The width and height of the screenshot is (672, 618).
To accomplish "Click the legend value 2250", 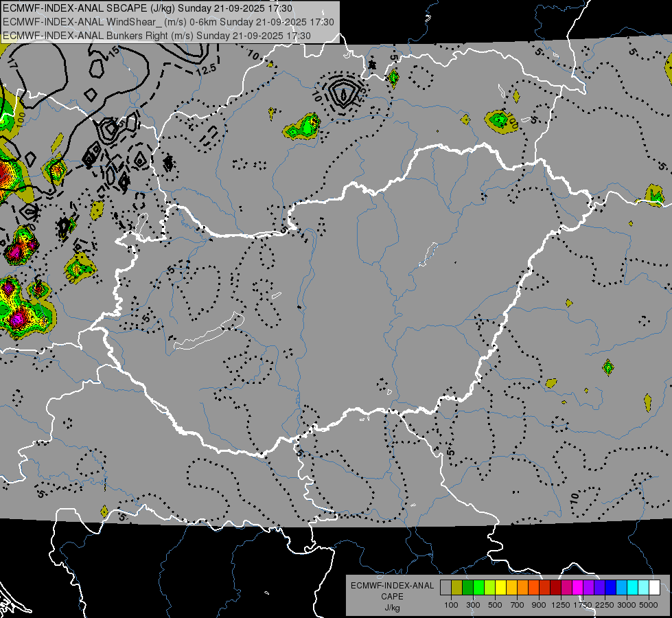I will pyautogui.click(x=605, y=605).
